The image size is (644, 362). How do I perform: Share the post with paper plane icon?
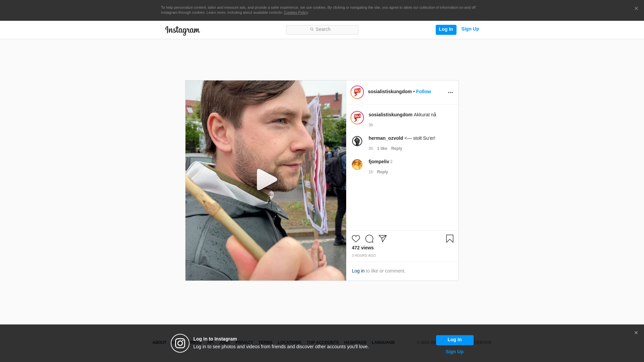(383, 239)
